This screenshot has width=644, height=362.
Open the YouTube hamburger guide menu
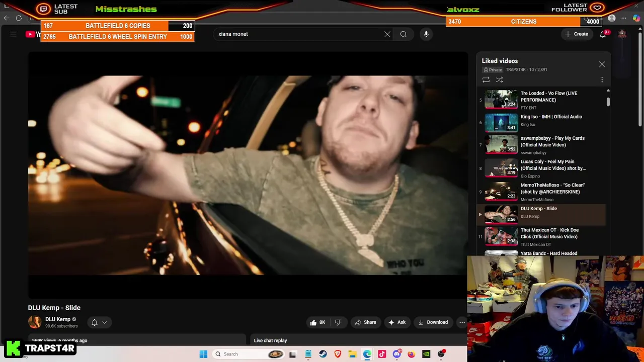pyautogui.click(x=14, y=34)
